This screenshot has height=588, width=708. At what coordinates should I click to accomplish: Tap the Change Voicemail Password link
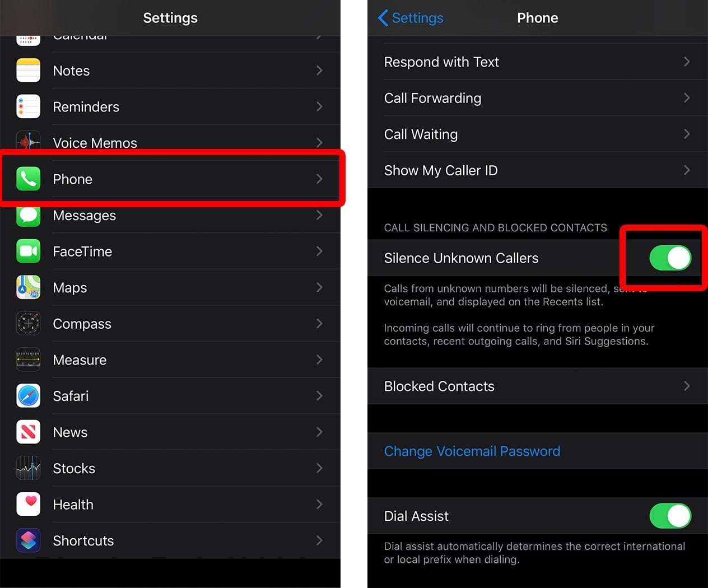[472, 451]
